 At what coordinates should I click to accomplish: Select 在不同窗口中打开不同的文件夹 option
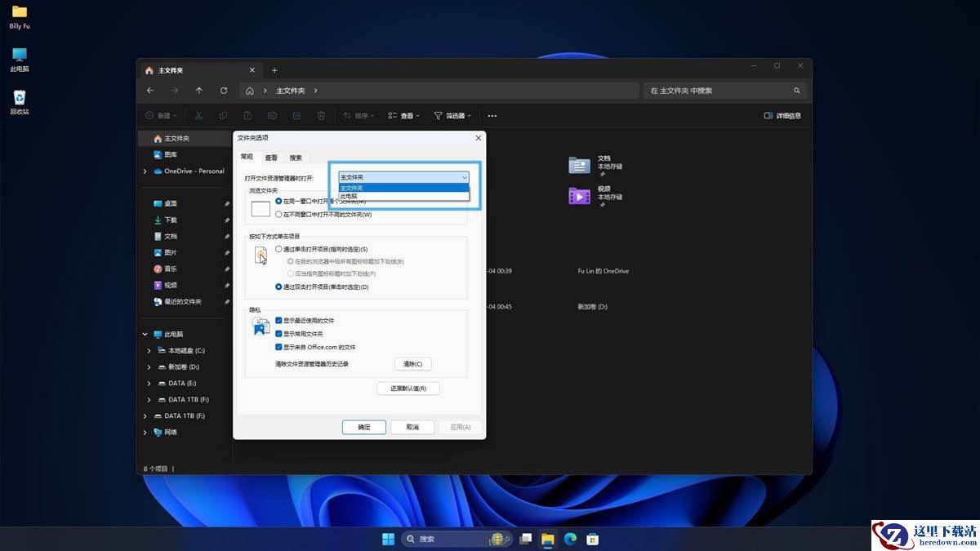[278, 215]
